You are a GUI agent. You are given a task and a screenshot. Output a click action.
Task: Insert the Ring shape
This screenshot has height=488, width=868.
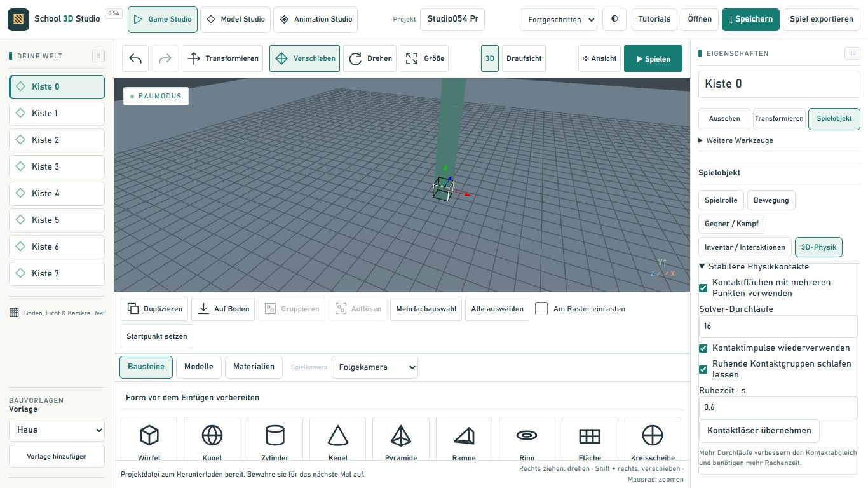click(x=527, y=438)
